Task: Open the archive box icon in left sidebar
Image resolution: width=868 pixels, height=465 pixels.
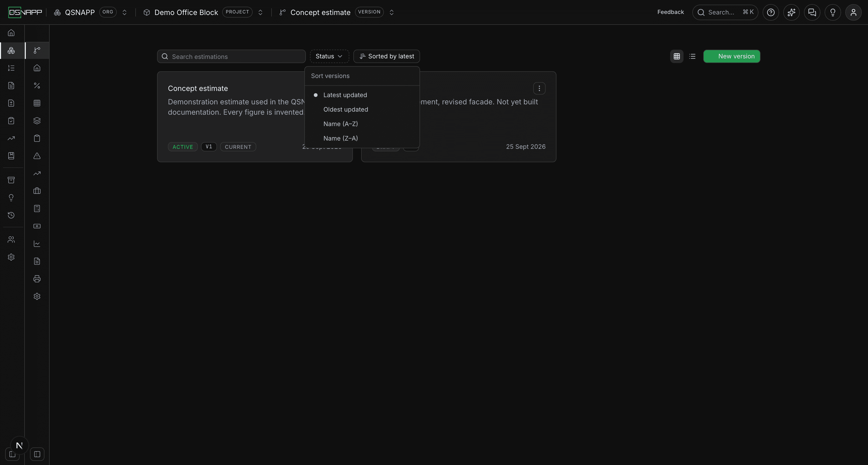Action: coord(11,180)
